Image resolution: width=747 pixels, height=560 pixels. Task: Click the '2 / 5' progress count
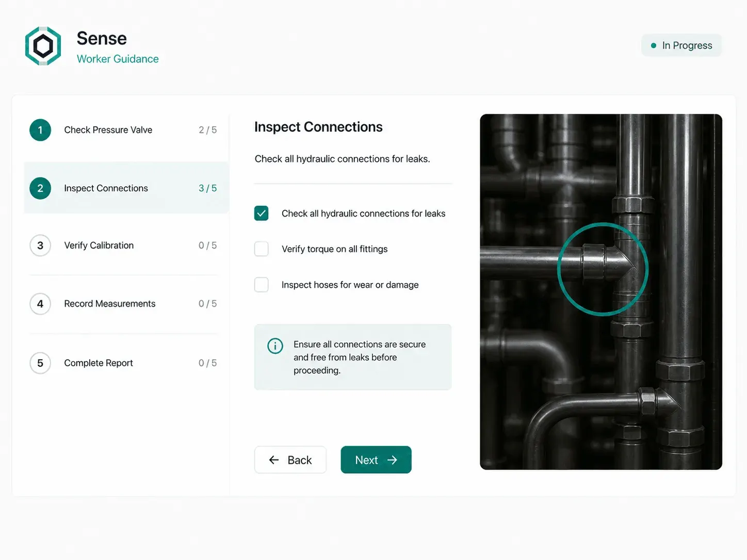point(208,130)
